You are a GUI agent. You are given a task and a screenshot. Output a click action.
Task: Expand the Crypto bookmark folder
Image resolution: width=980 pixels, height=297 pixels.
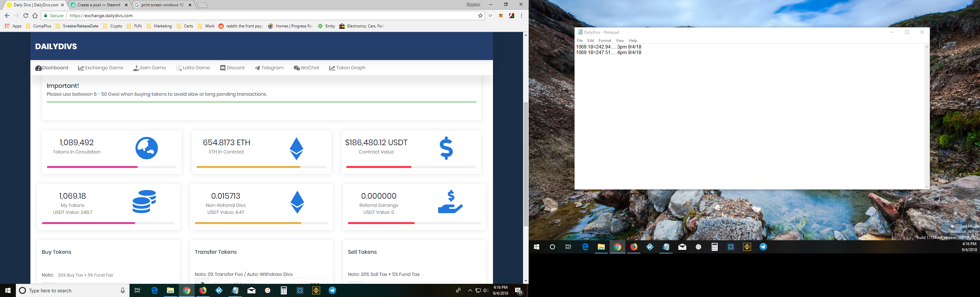(113, 26)
